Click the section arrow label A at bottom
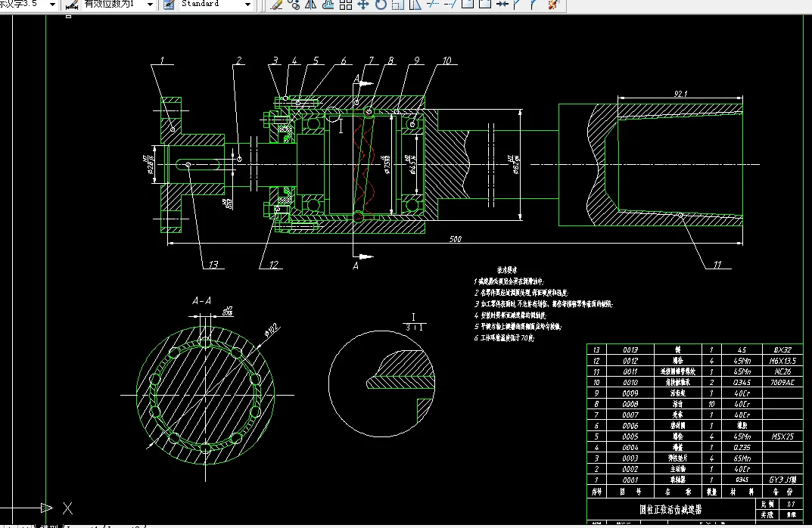812x528 pixels. tap(355, 266)
